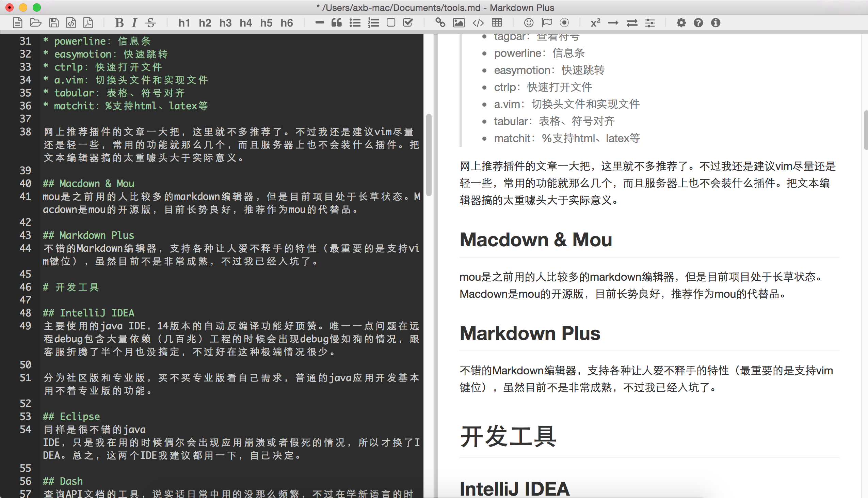
Task: Click editor line '* tabular: 表格、符号对齐'
Action: (114, 93)
